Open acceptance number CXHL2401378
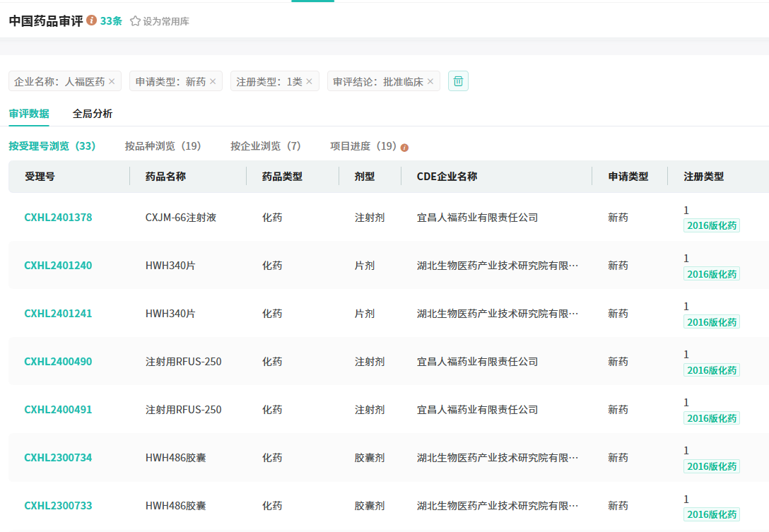This screenshot has width=769, height=532. pos(58,218)
